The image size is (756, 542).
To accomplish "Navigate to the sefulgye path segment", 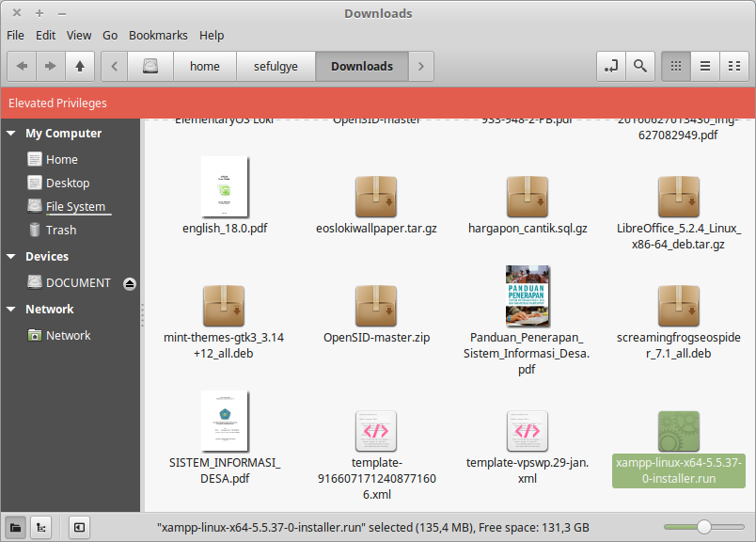I will point(276,66).
